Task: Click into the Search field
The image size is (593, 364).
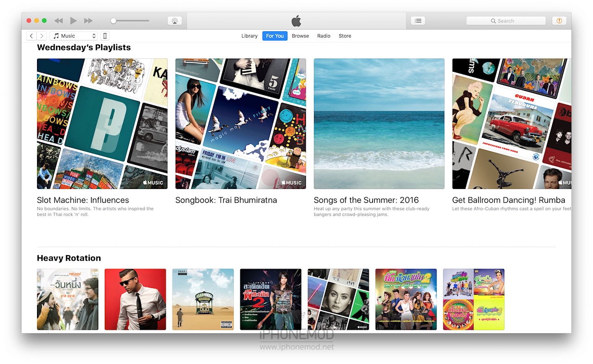Action: [506, 21]
